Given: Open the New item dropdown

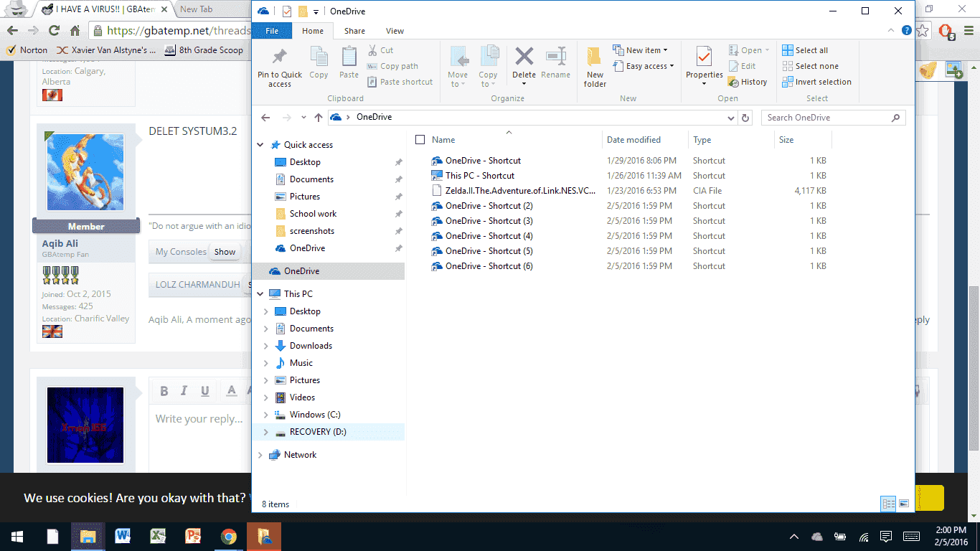Looking at the screenshot, I should point(640,50).
